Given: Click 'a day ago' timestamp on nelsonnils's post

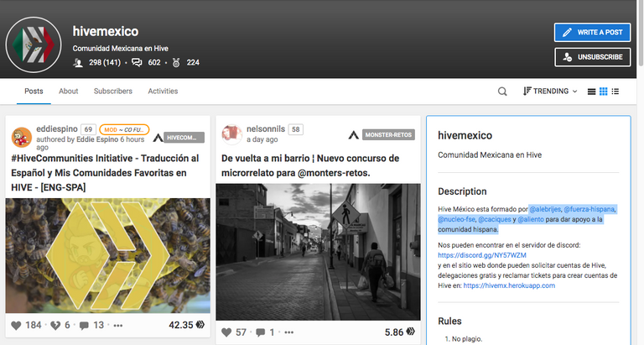Looking at the screenshot, I should tap(262, 139).
